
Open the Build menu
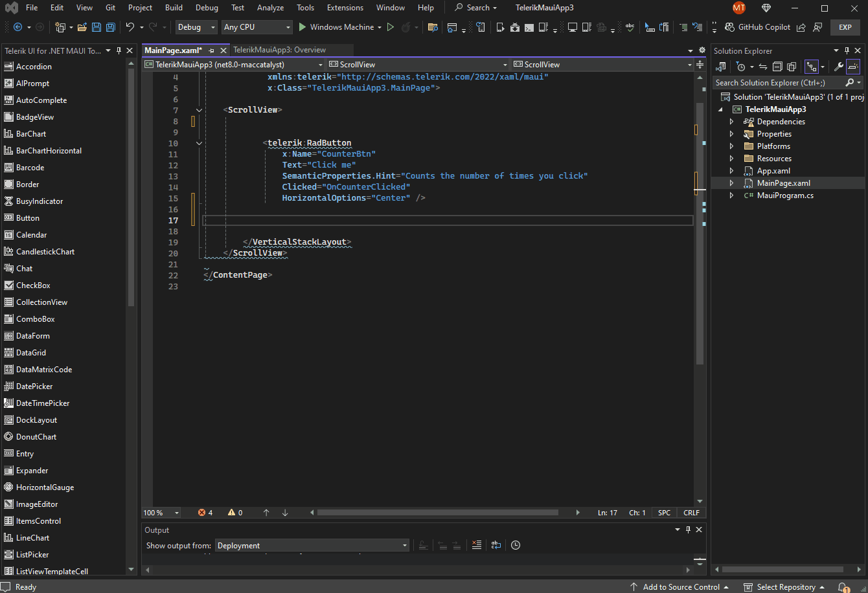pyautogui.click(x=174, y=8)
